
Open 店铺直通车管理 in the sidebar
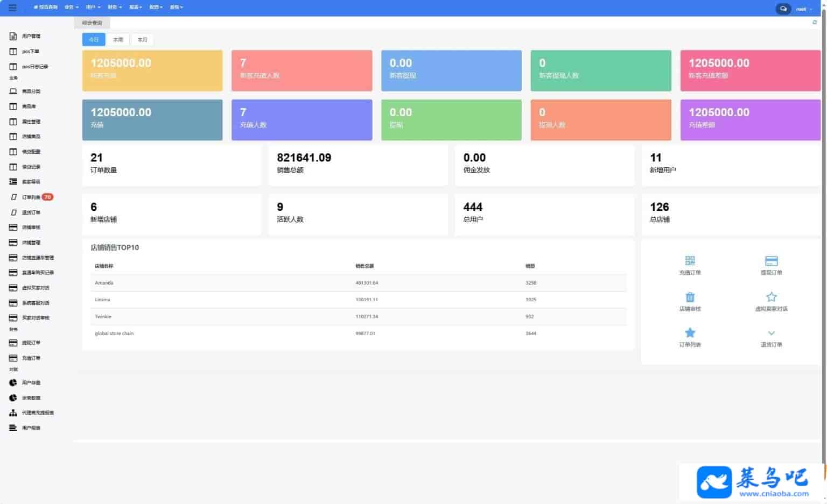point(38,258)
